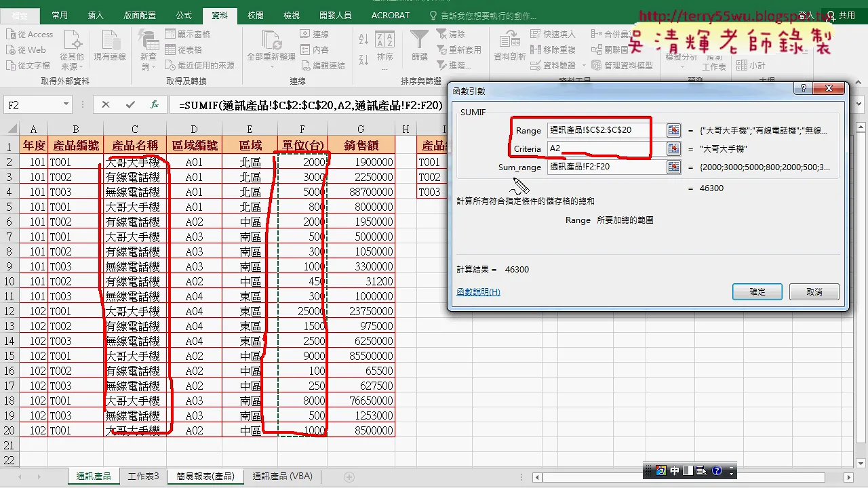868x488 pixels.
Task: Switch to the 插入 ribbon tab
Action: click(x=96, y=15)
